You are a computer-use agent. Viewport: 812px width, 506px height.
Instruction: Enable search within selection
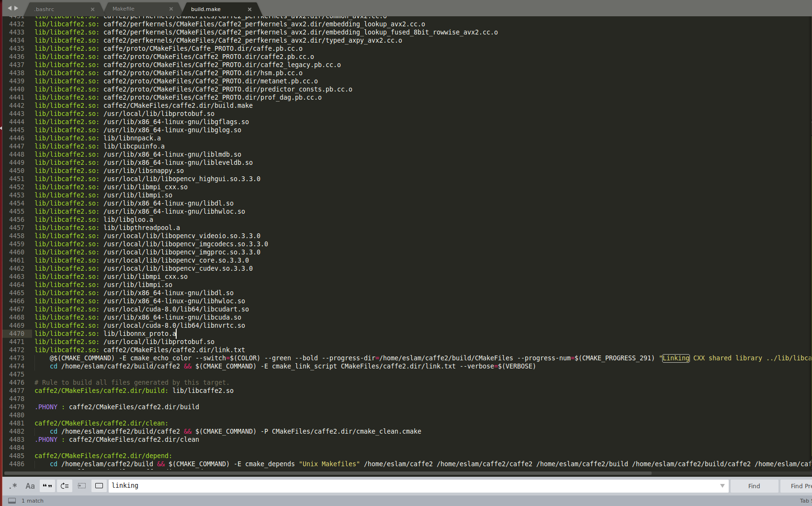(x=81, y=486)
